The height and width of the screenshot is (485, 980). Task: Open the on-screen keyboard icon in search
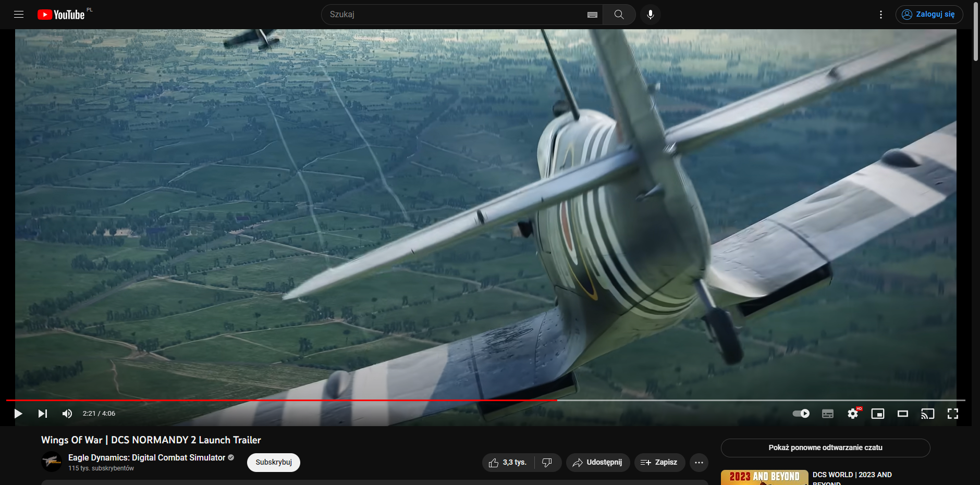pos(592,15)
